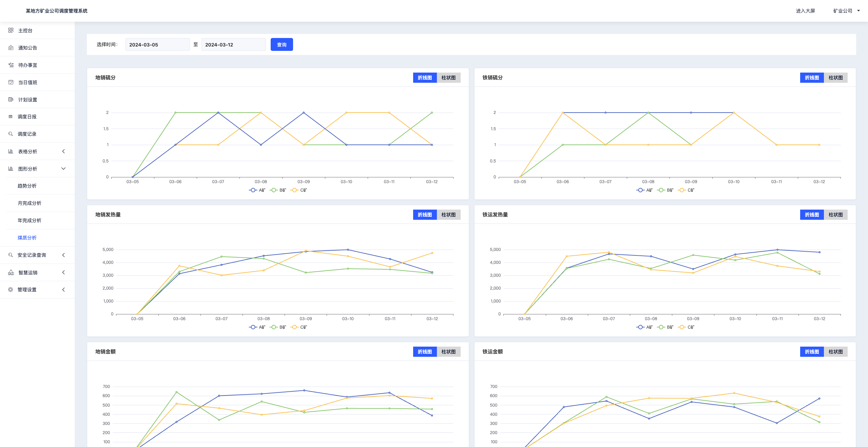The image size is (868, 447).
Task: Open 月完成分析 submenu item
Action: pos(30,203)
